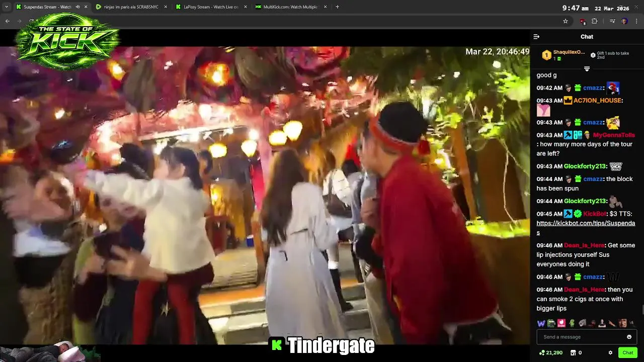Image resolution: width=644 pixels, height=362 pixels.
Task: Click AC7ION_HOUSE username in chat
Action: click(x=597, y=101)
